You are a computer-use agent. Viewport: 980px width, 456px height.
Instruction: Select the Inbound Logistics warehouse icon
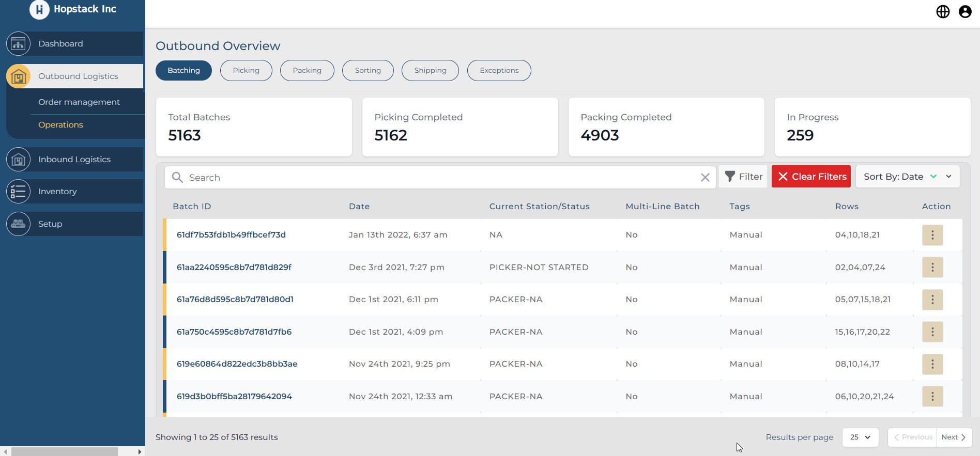[x=19, y=160]
